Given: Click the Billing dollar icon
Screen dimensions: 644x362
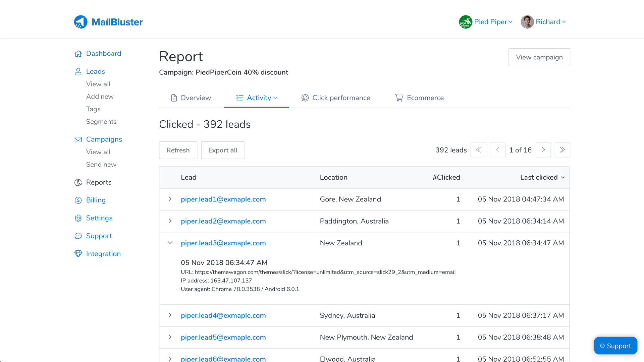Looking at the screenshot, I should [78, 200].
